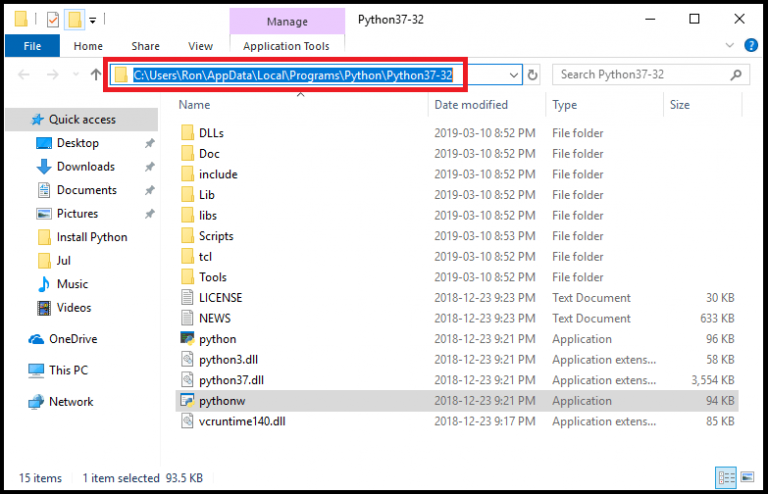Select the vcruntime140.dll file
This screenshot has width=768, height=494.
click(242, 421)
